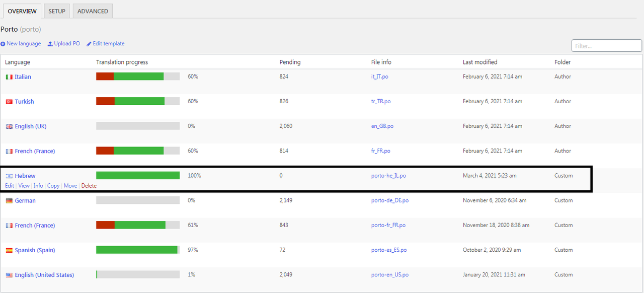Copy the Hebrew translation file
The image size is (644, 293).
[53, 186]
